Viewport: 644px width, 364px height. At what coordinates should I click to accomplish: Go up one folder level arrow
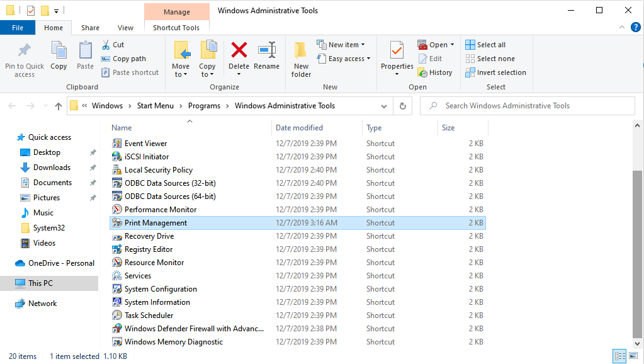[59, 106]
